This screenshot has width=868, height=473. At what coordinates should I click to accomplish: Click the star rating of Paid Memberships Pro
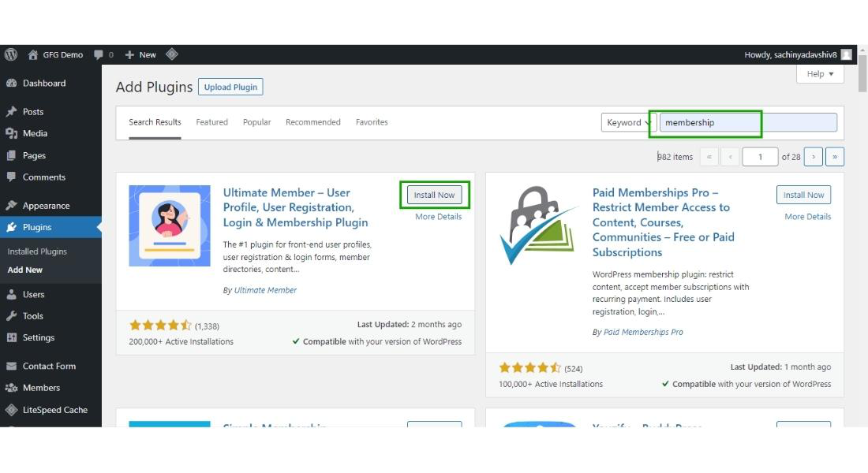point(529,368)
